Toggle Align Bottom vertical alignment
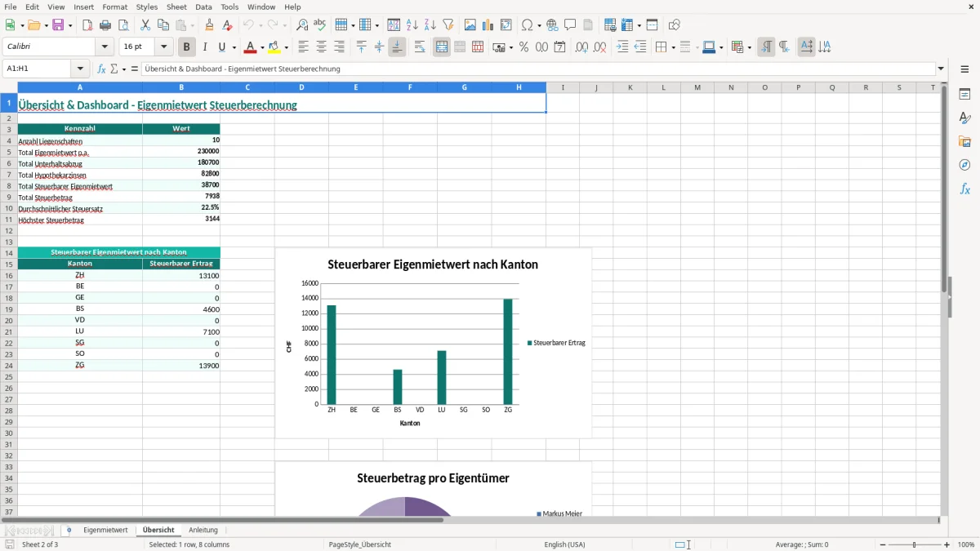980x551 pixels. [x=397, y=47]
